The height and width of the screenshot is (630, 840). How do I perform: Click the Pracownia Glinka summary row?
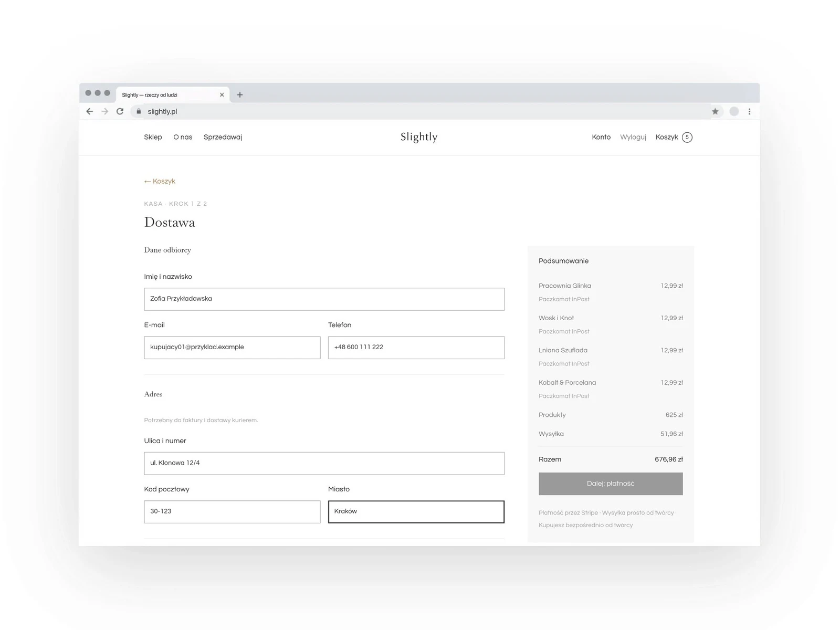611,292
